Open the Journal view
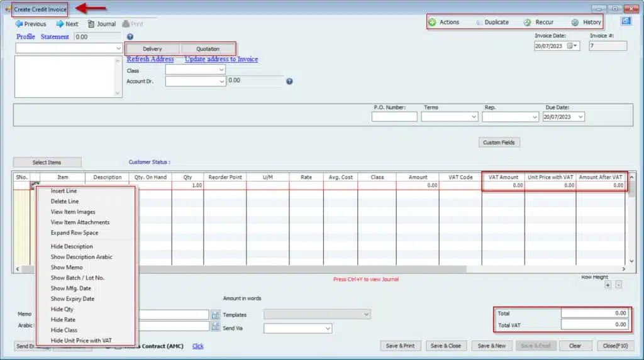Image resolution: width=644 pixels, height=360 pixels. point(102,24)
